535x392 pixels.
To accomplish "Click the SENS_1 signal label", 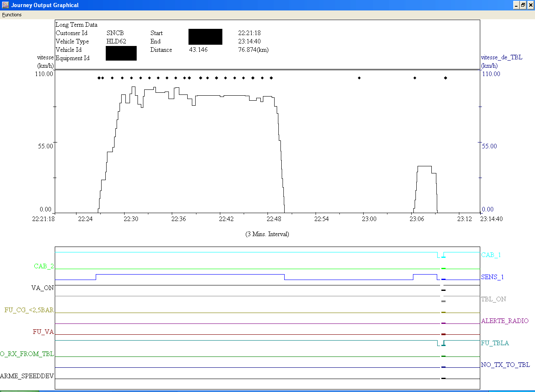I will pyautogui.click(x=492, y=277).
